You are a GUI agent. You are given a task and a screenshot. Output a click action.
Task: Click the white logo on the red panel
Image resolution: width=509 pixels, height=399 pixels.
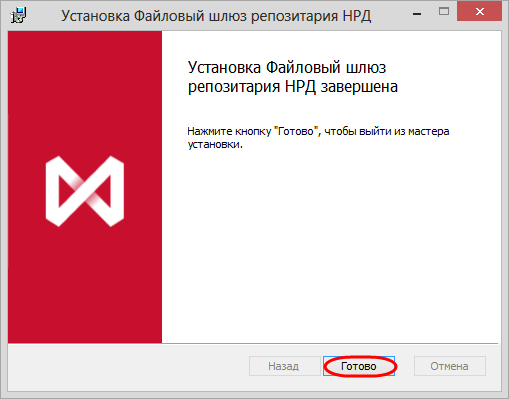point(85,191)
